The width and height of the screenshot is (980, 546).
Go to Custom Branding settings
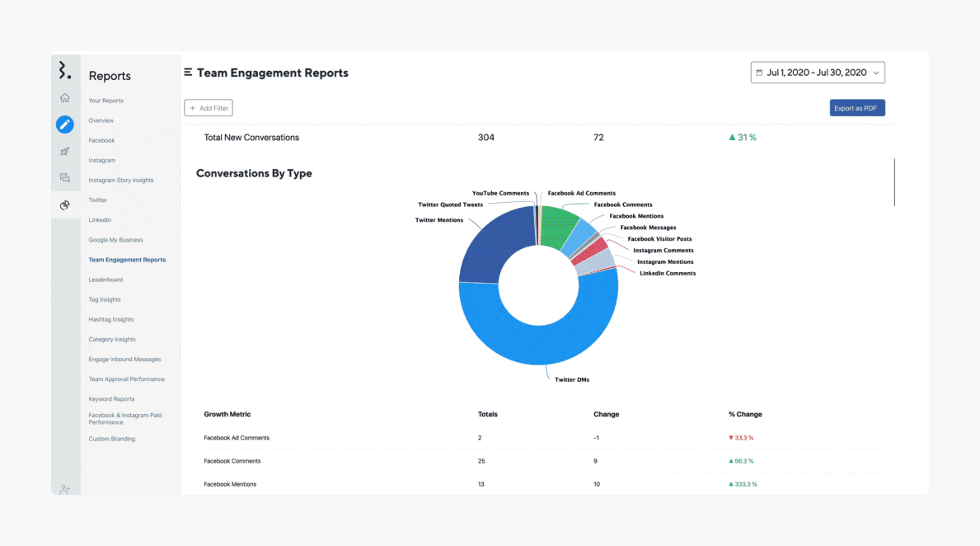pyautogui.click(x=112, y=439)
